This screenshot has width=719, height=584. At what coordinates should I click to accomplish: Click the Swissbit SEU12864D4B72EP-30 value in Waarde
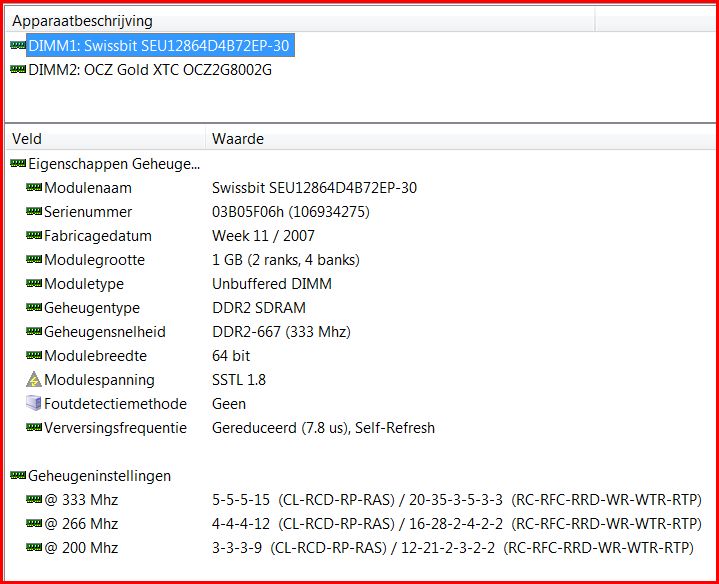(314, 187)
